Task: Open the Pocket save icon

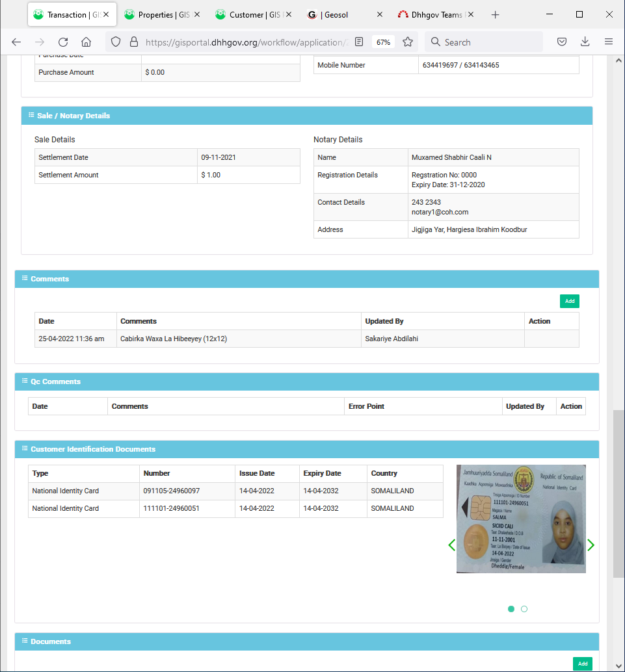Action: click(x=562, y=42)
